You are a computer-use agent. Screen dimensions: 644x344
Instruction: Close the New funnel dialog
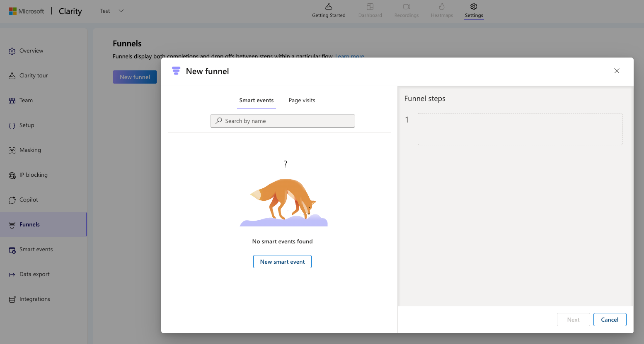tap(617, 71)
